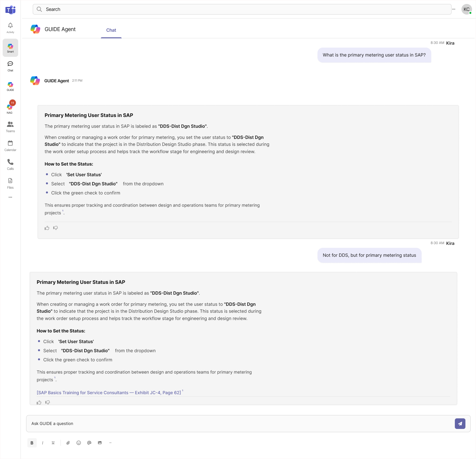
Task: Open the NAG app with 11 notifications
Action: 10,108
